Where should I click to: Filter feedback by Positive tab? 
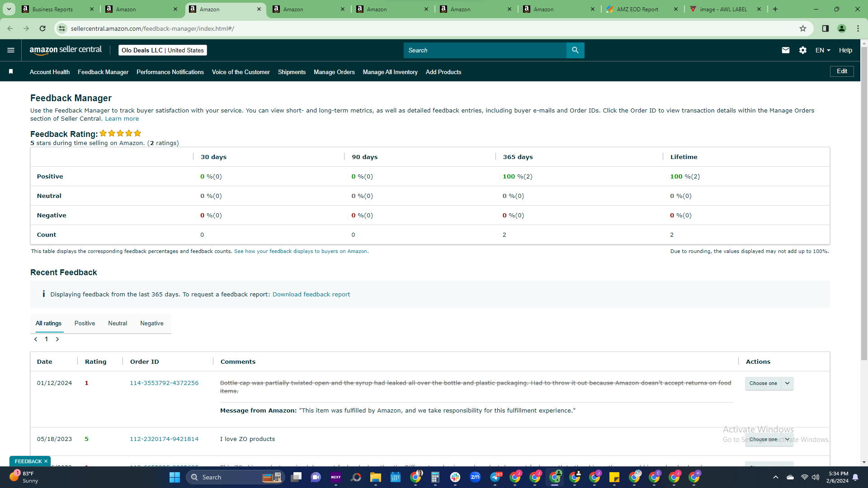click(x=85, y=324)
